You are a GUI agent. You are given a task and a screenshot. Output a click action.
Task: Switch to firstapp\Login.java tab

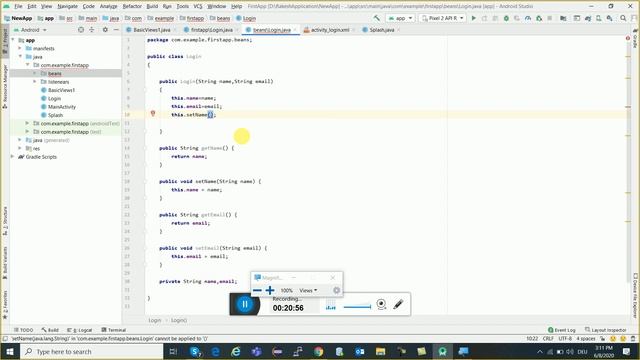[x=211, y=30]
